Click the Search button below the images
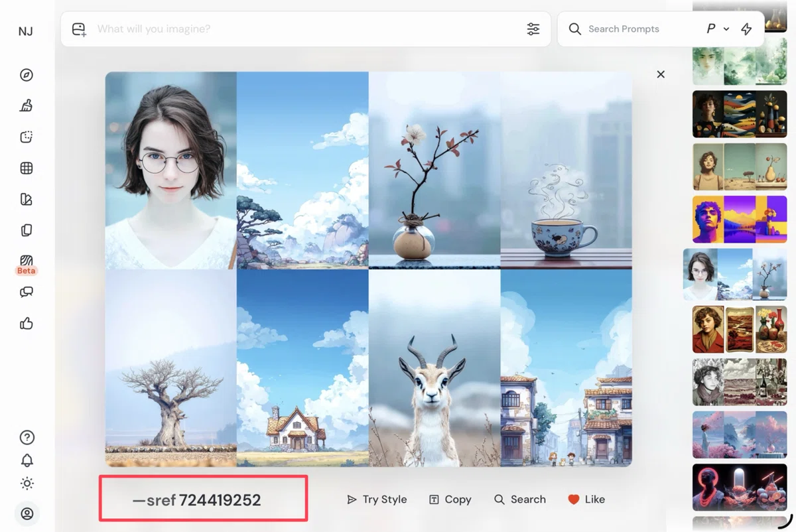 [520, 499]
